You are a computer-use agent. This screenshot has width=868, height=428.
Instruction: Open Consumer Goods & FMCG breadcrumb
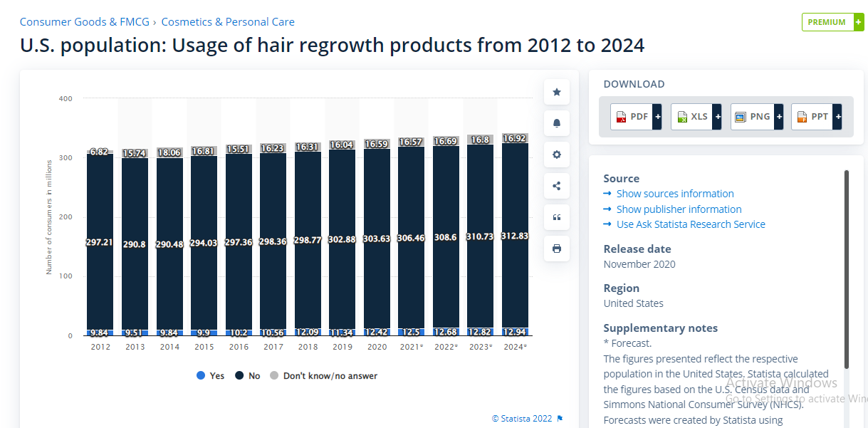tap(85, 22)
